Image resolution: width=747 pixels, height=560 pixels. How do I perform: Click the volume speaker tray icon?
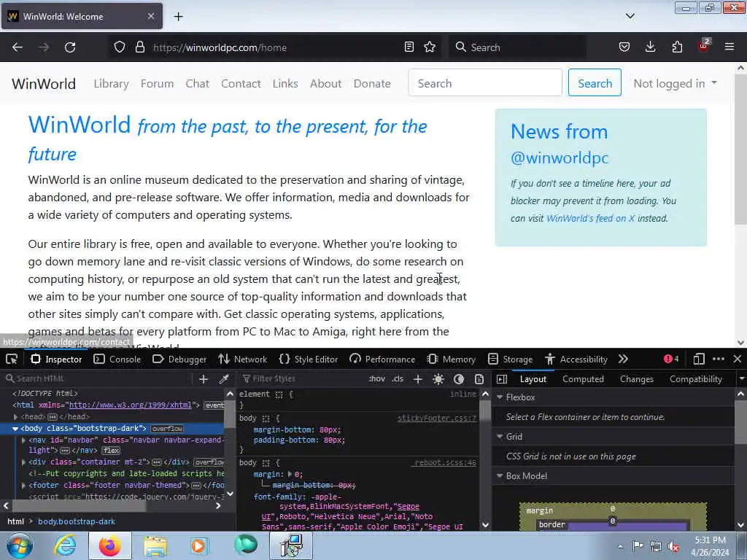click(x=673, y=546)
